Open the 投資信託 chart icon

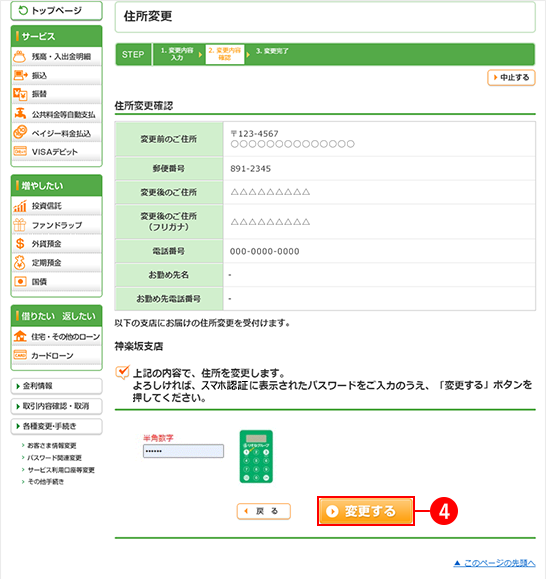click(x=20, y=206)
